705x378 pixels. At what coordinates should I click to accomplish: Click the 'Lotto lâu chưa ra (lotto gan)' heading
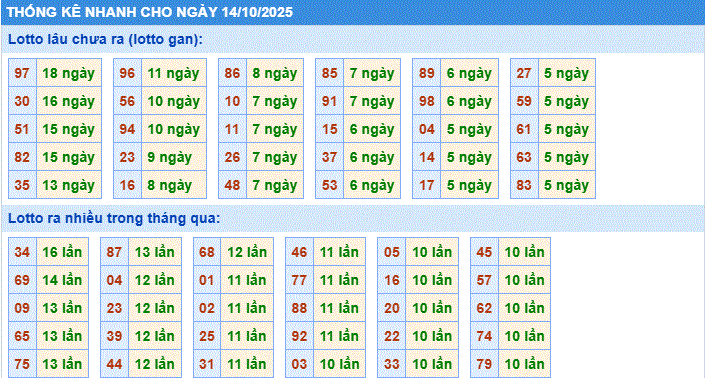[x=105, y=40]
